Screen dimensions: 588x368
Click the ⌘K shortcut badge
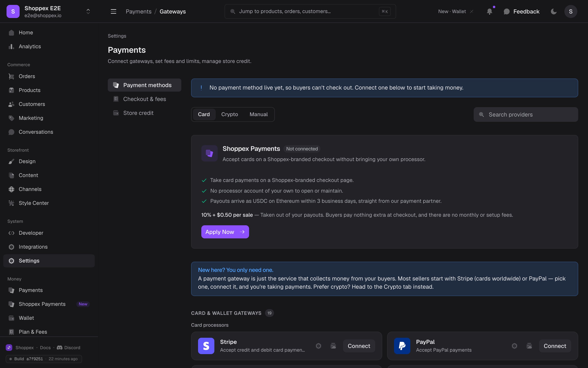(385, 11)
